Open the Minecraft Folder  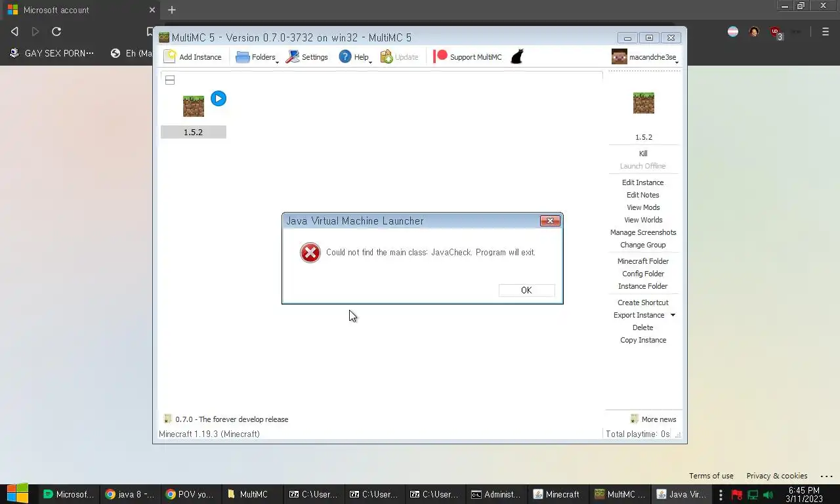pyautogui.click(x=643, y=261)
